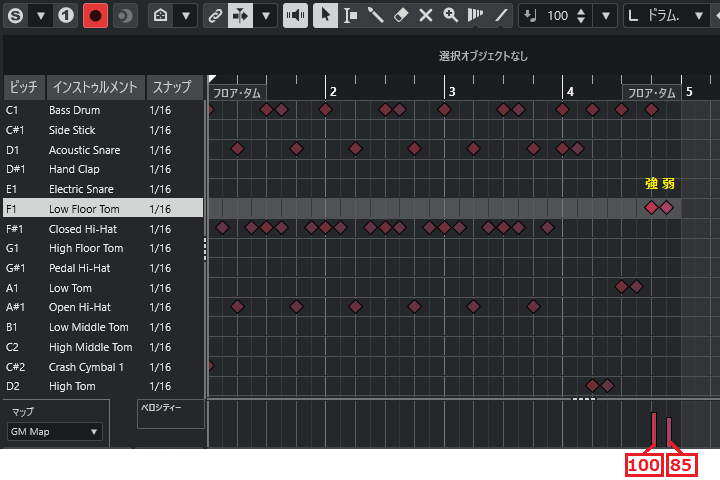The image size is (720, 480).
Task: Click the velocity bar labelled 100
Action: click(x=654, y=429)
